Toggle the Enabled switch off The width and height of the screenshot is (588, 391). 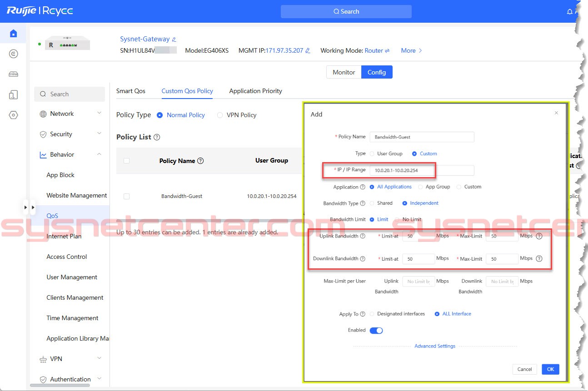pyautogui.click(x=376, y=331)
